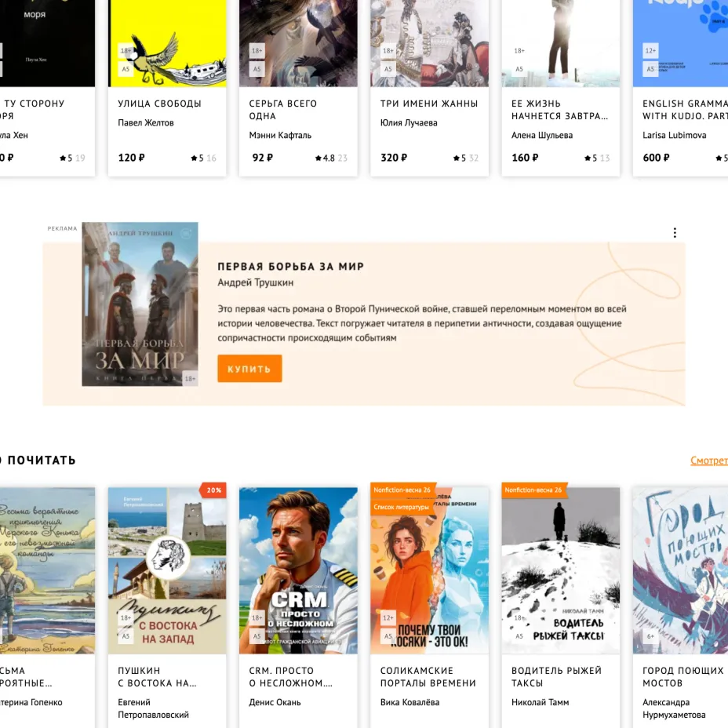Screen dimensions: 728x728
Task: Open the Водитель рыжей таксы cover
Action: click(x=560, y=570)
